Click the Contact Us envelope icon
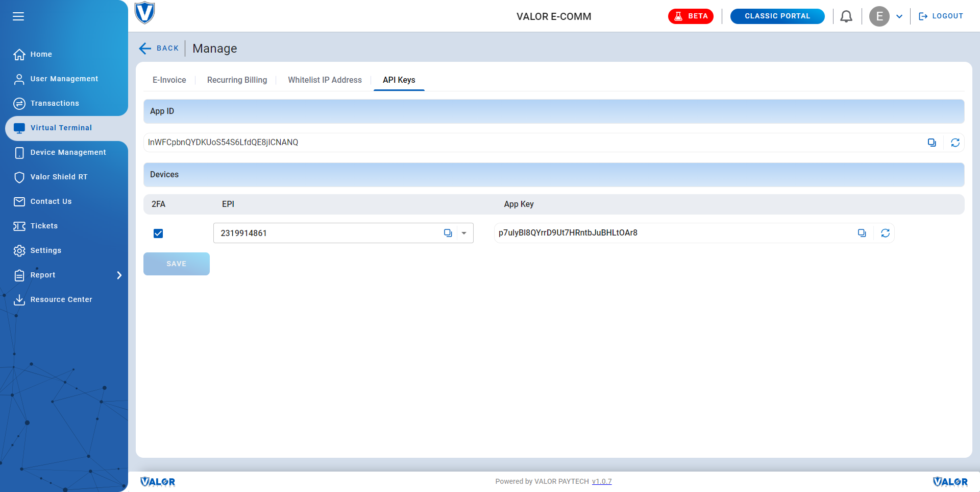Screen dimensions: 980x492 (x=19, y=201)
